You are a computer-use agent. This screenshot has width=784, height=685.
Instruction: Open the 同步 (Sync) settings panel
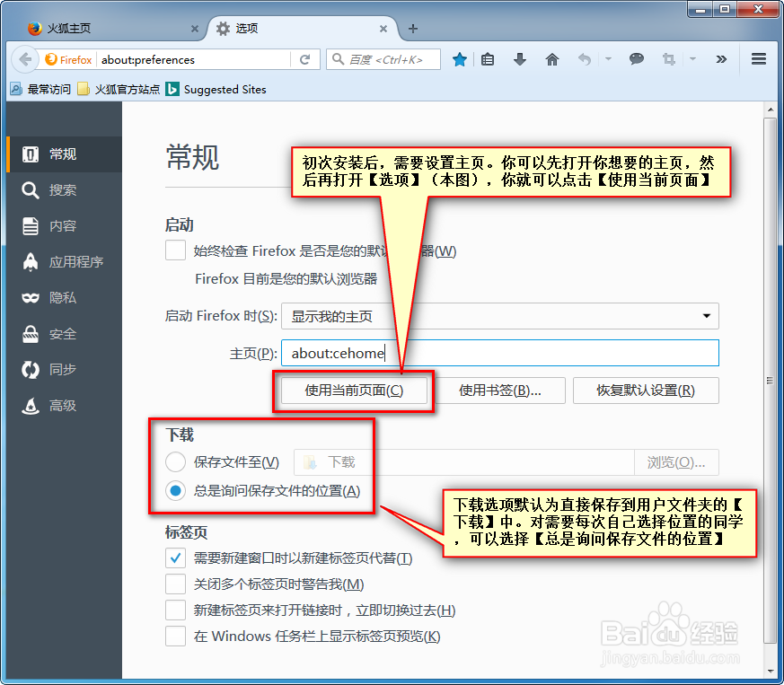(x=63, y=369)
